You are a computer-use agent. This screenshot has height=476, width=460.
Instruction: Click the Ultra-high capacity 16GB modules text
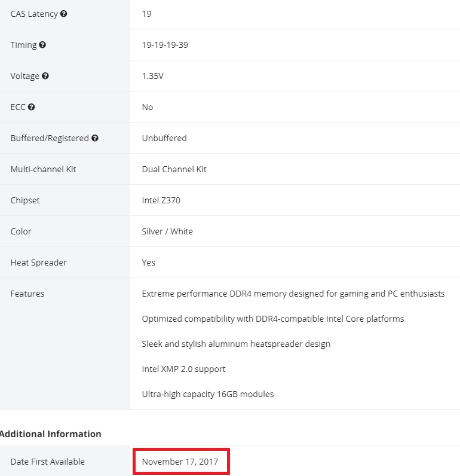coord(208,394)
